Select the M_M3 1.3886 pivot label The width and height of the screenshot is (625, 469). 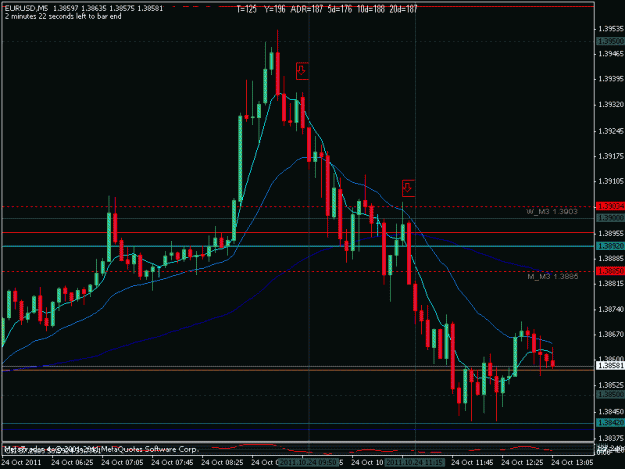tap(552, 276)
